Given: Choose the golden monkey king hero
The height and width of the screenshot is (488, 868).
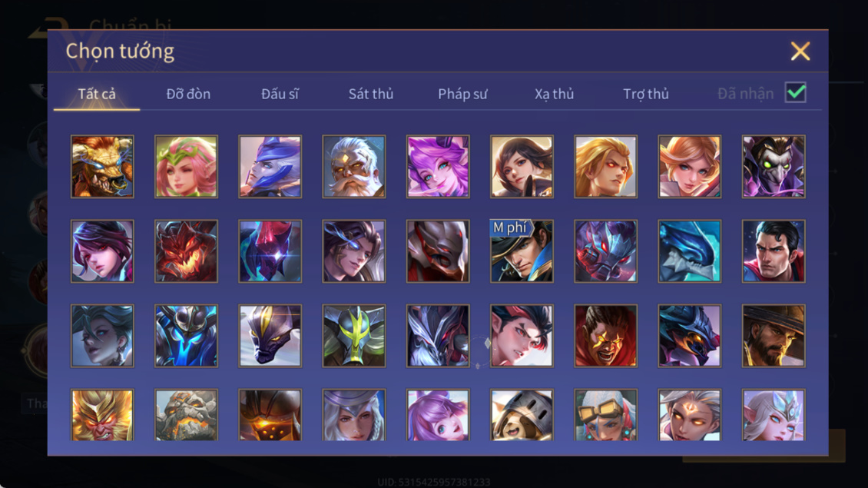Looking at the screenshot, I should (102, 415).
